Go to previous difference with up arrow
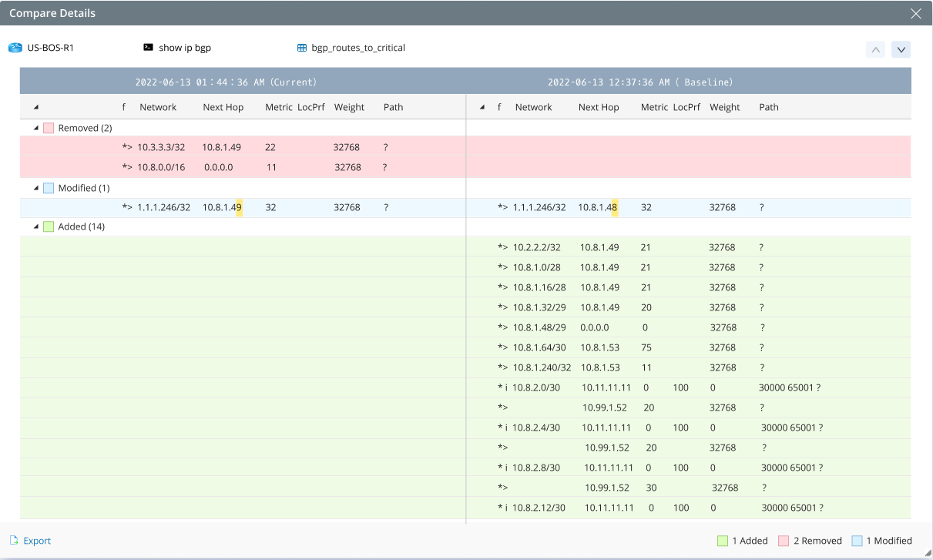Viewport: 933px width, 560px height. (x=875, y=49)
